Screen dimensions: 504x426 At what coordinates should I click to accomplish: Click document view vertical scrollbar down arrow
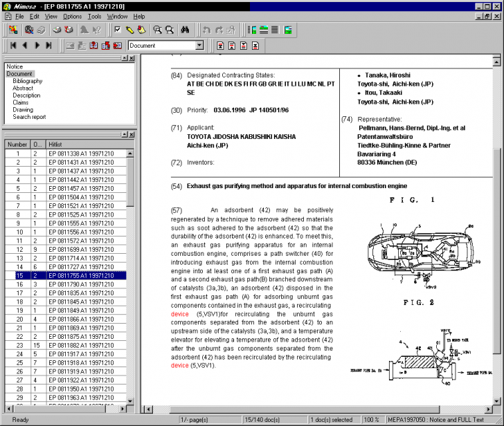(x=496, y=401)
